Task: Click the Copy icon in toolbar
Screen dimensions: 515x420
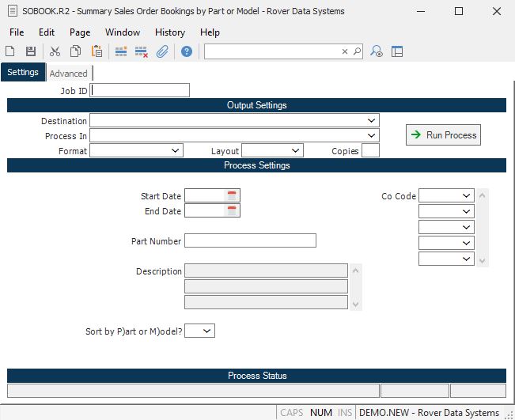Action: [76, 51]
